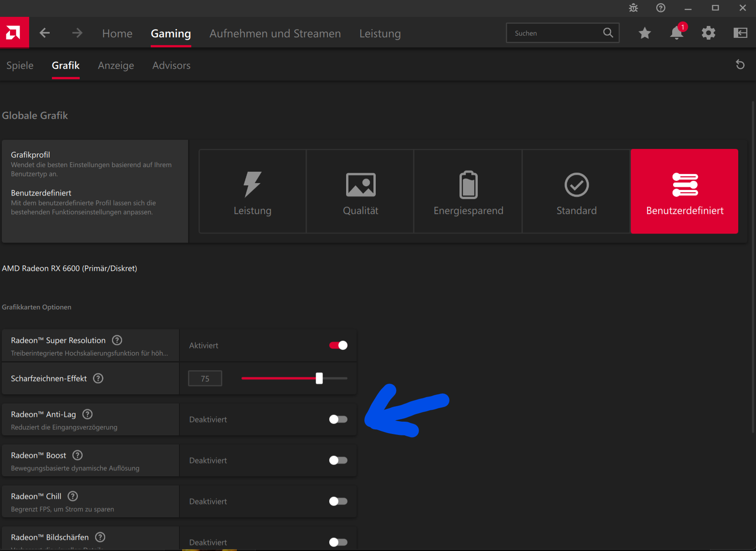This screenshot has width=756, height=551.
Task: Click the Globale Grafik heading
Action: 35,115
